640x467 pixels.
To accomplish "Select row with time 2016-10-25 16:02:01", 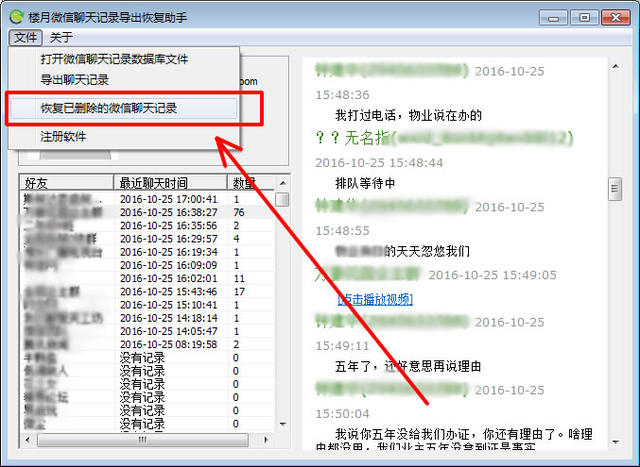I will (147, 278).
